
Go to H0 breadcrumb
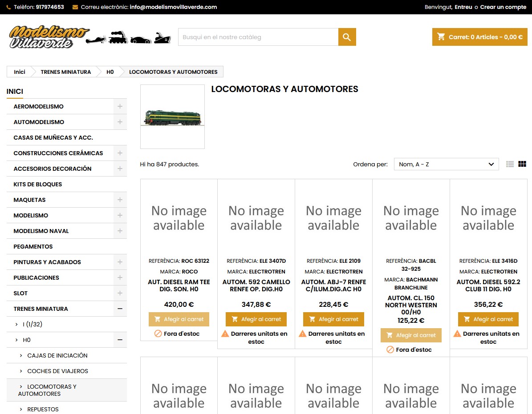(x=110, y=72)
